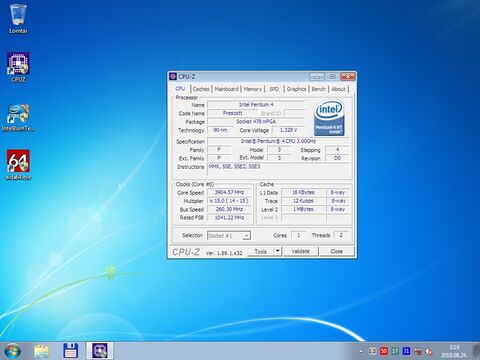Image resolution: width=480 pixels, height=360 pixels.
Task: Click the Core Speed value 3904.57 MHz
Action: tap(229, 192)
